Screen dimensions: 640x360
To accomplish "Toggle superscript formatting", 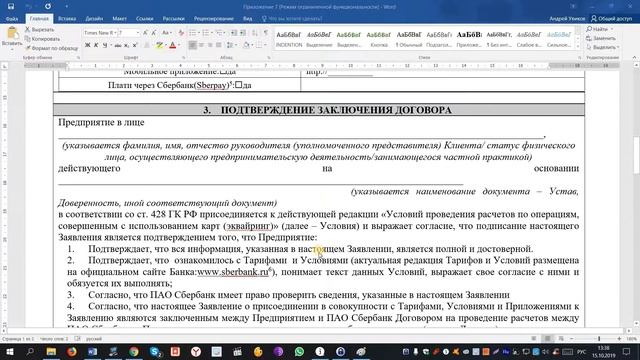I will 135,45.
